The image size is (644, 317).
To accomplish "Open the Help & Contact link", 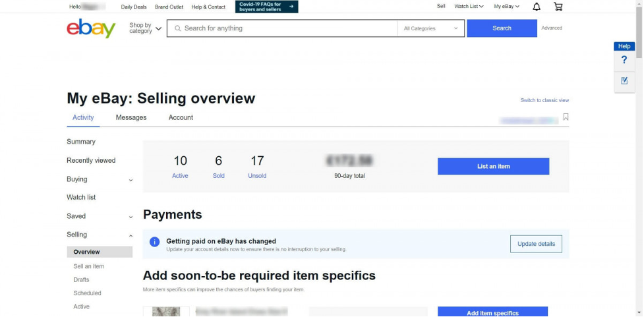I will point(208,7).
